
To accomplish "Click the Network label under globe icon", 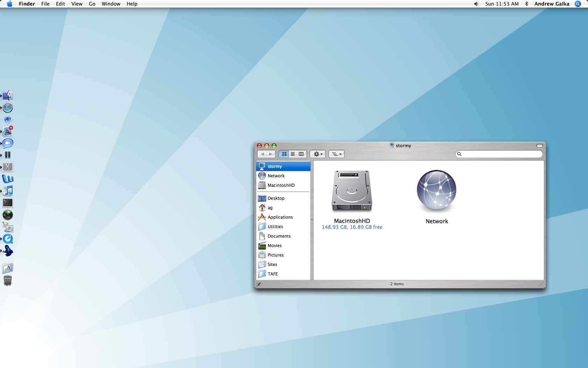I will pos(436,221).
